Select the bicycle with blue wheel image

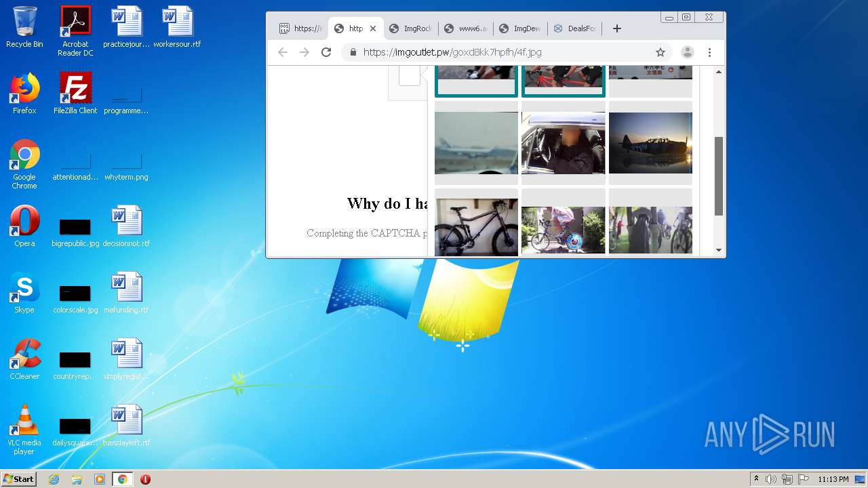coord(563,222)
